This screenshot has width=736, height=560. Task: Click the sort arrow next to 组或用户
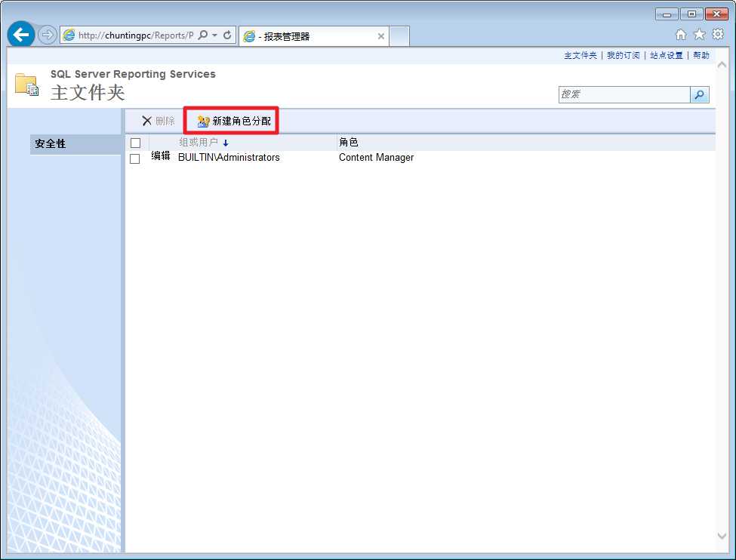click(226, 143)
